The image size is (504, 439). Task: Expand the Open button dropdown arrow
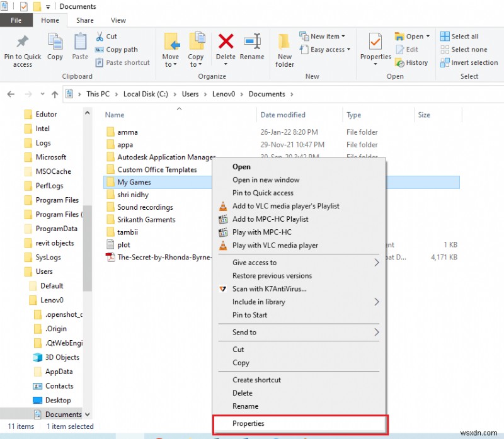pyautogui.click(x=428, y=37)
